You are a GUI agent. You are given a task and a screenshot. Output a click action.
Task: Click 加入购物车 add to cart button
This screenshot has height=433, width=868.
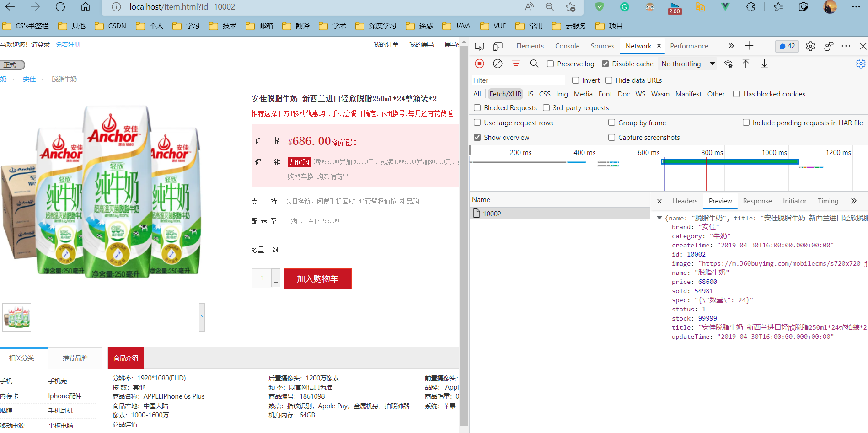[317, 279]
